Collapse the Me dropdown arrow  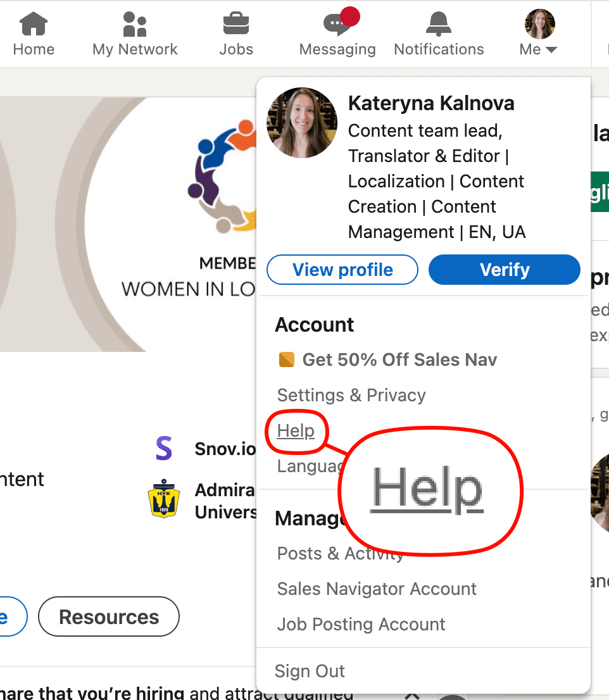pos(551,50)
